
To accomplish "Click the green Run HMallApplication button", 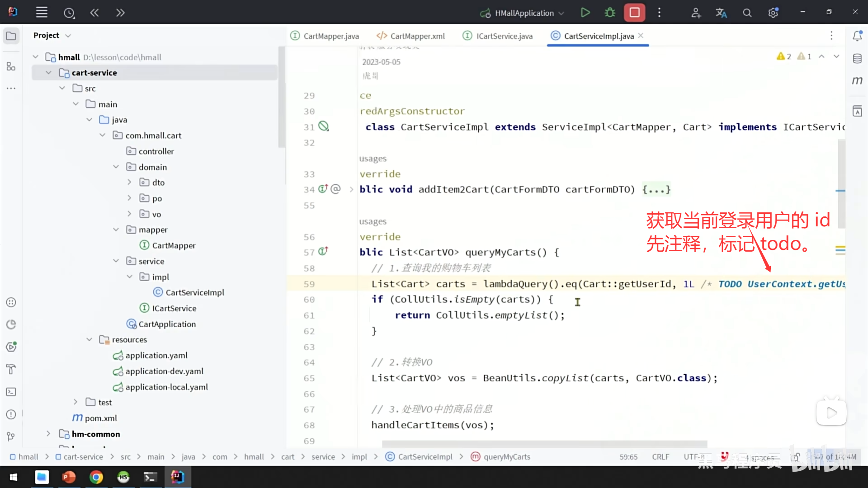I will click(x=585, y=13).
